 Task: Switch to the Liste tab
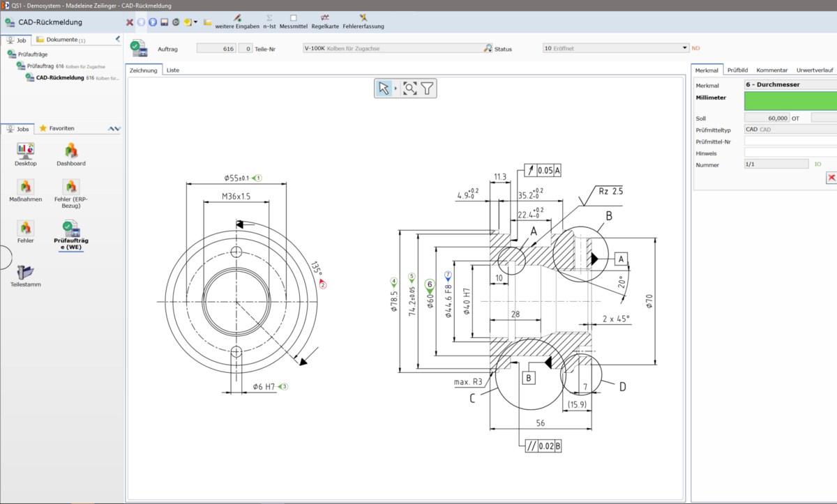(173, 70)
